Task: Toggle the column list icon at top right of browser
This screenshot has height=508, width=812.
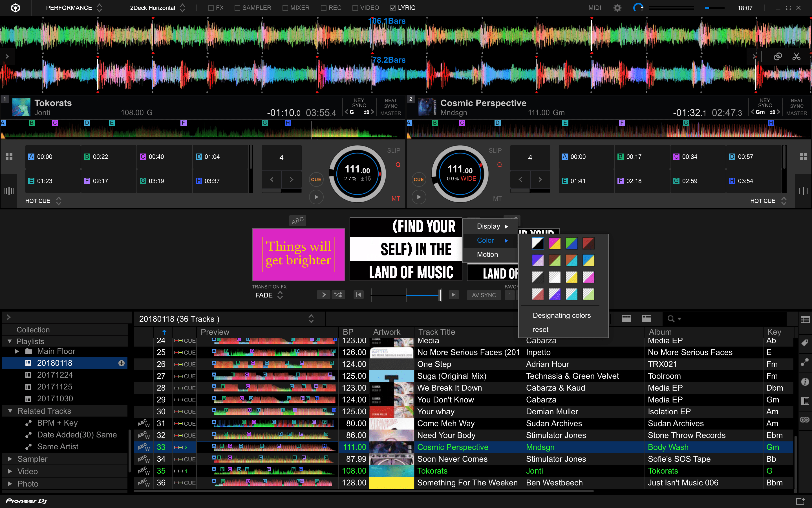Action: point(805,319)
